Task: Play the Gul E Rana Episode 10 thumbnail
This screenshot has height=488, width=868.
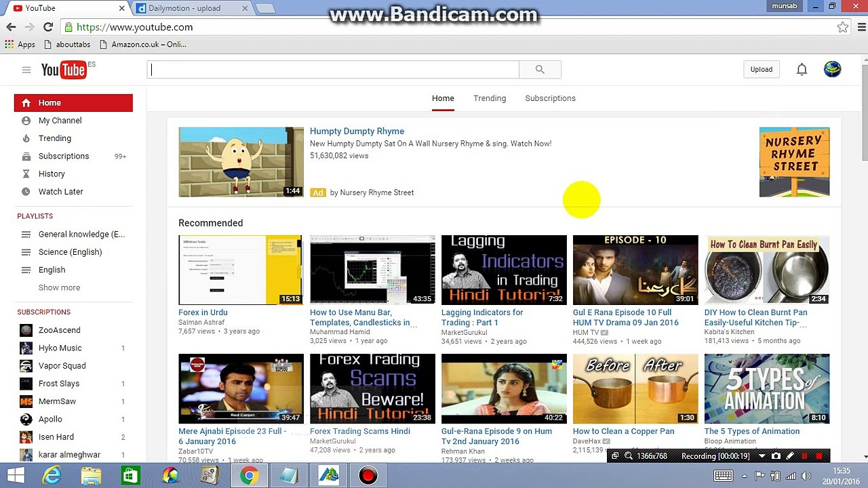Action: (635, 270)
